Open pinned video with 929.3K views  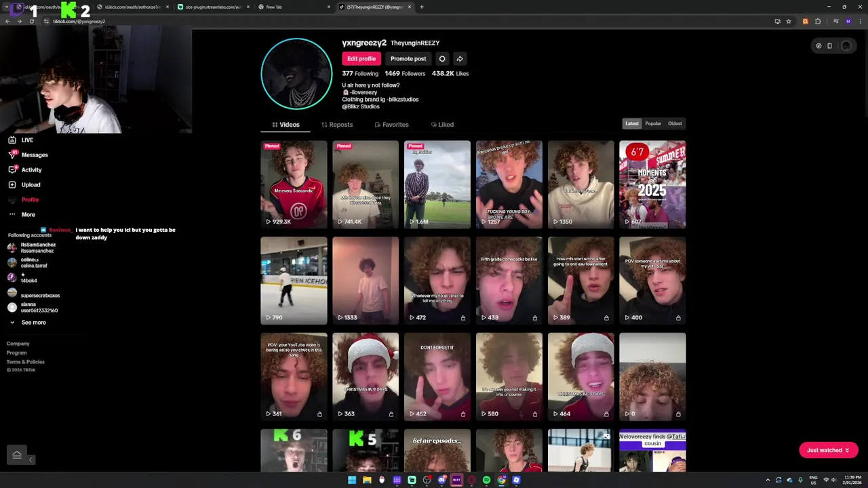294,184
